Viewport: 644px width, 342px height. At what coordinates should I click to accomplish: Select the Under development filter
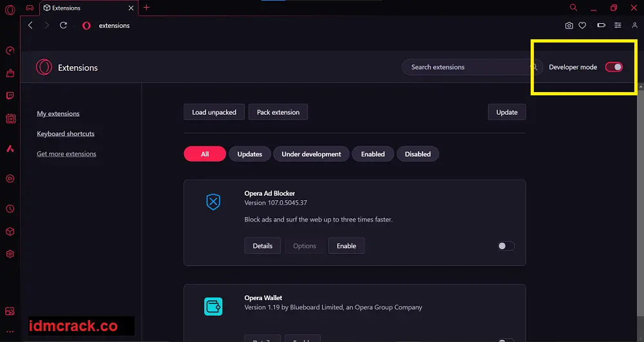tap(311, 154)
